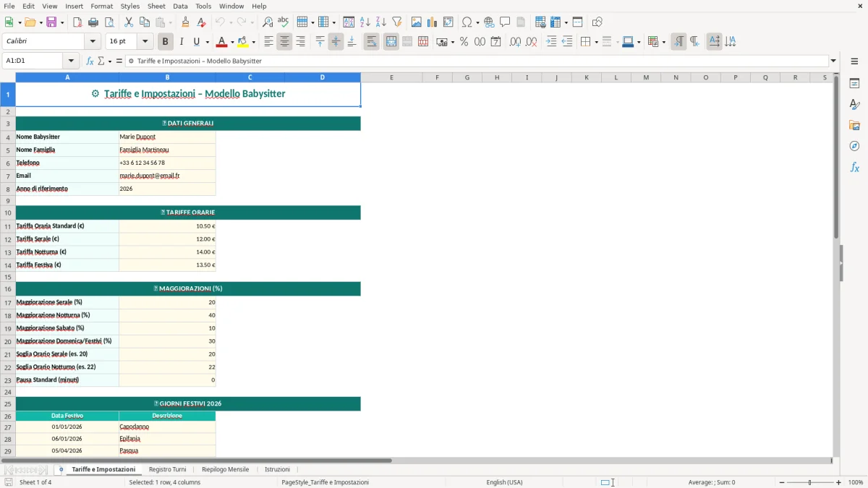Click the 100% zoom level
This screenshot has height=488, width=868.
point(856,482)
